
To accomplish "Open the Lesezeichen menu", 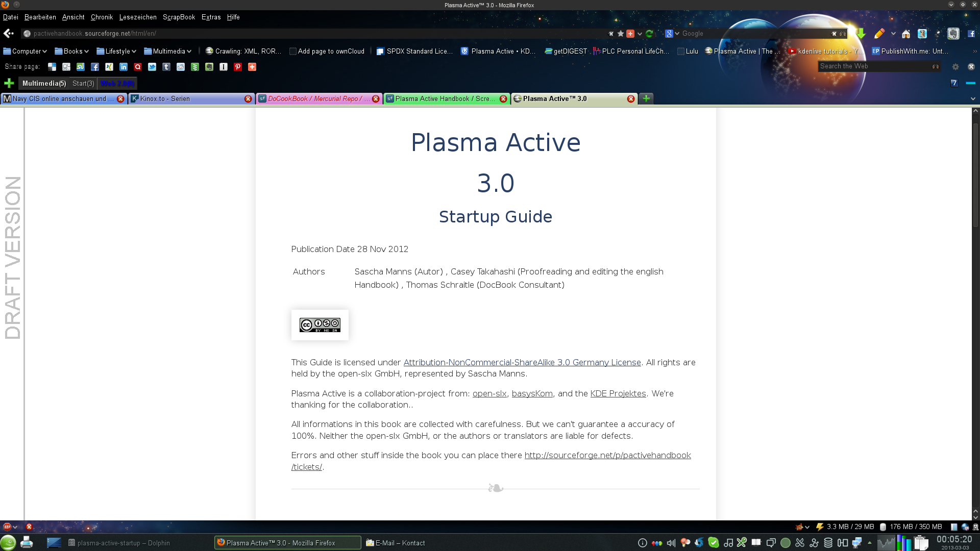I will point(138,17).
